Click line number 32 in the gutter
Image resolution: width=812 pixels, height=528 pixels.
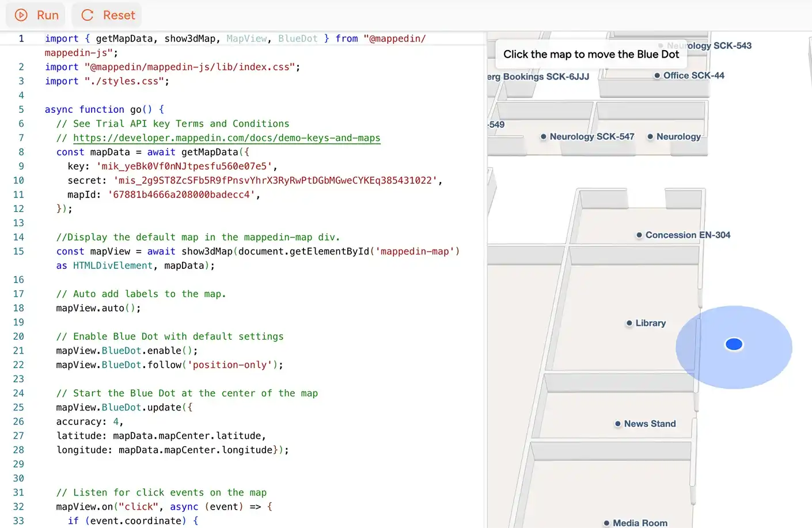[18, 507]
